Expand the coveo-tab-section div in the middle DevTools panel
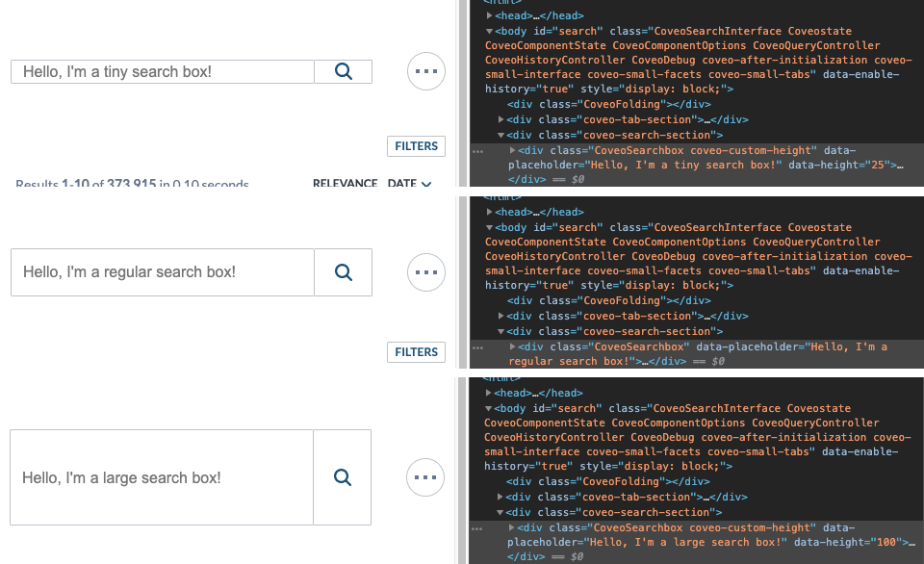This screenshot has width=924, height=564. [x=500, y=316]
